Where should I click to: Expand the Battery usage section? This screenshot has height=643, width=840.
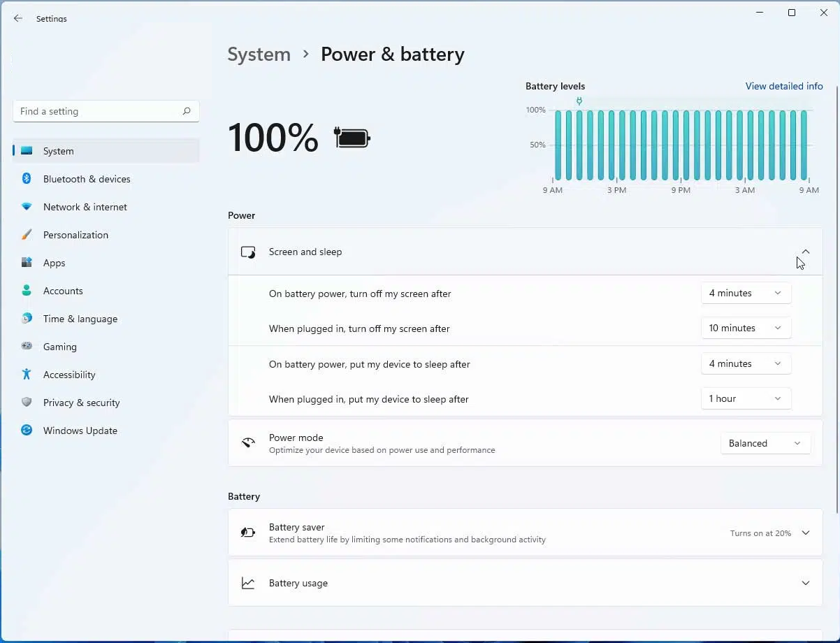point(805,583)
